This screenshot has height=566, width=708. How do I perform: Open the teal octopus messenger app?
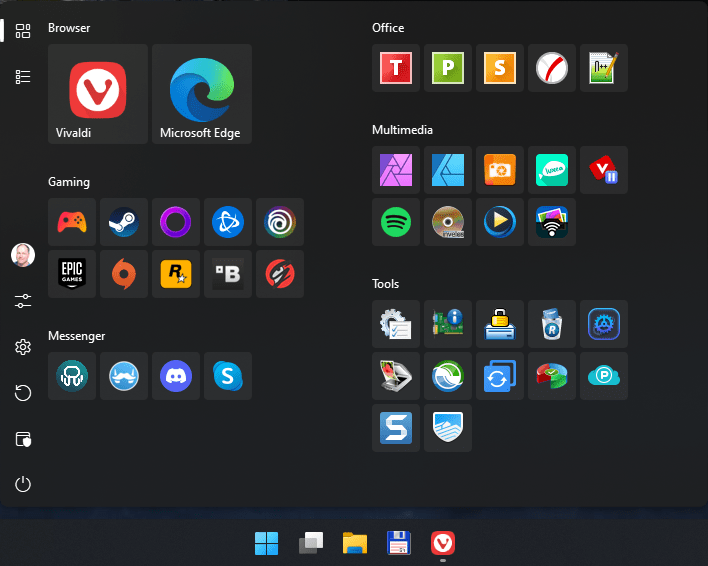(72, 376)
